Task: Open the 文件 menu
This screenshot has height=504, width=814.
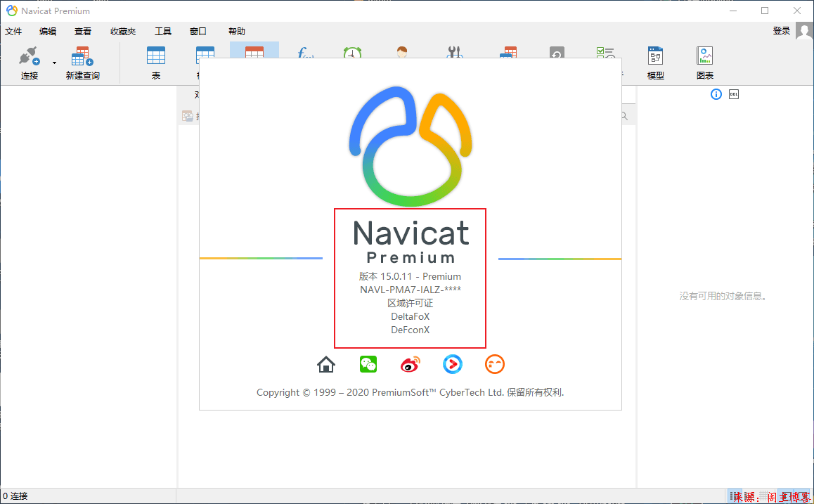Action: [x=13, y=32]
